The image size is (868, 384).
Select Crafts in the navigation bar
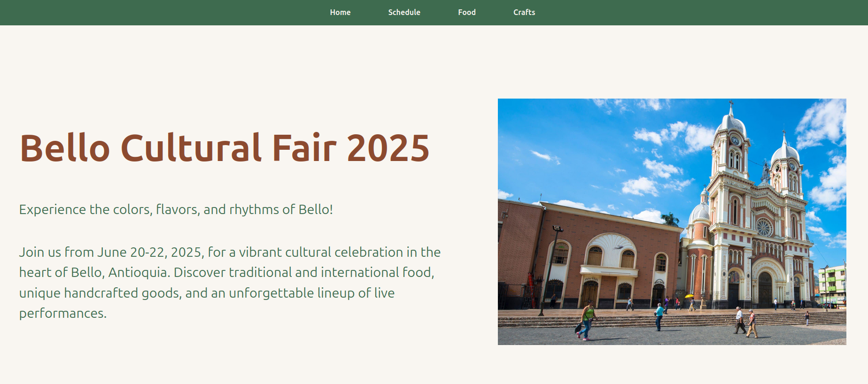(x=524, y=12)
